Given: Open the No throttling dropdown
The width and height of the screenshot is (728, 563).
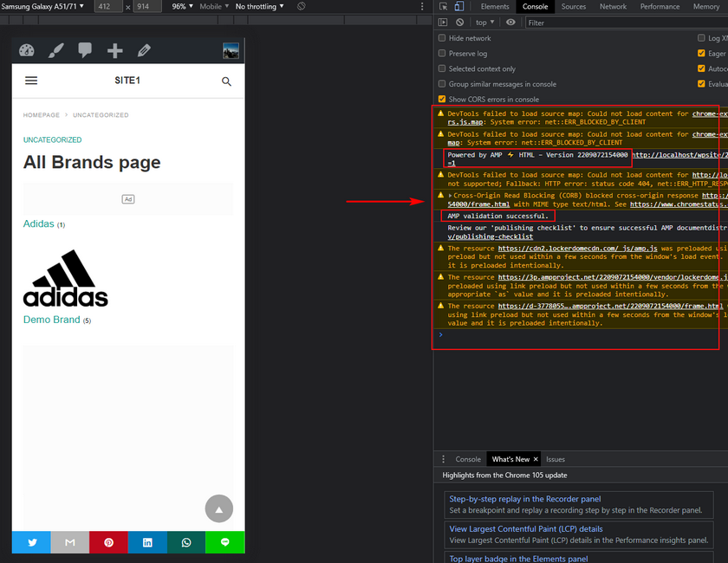Looking at the screenshot, I should pyautogui.click(x=259, y=7).
